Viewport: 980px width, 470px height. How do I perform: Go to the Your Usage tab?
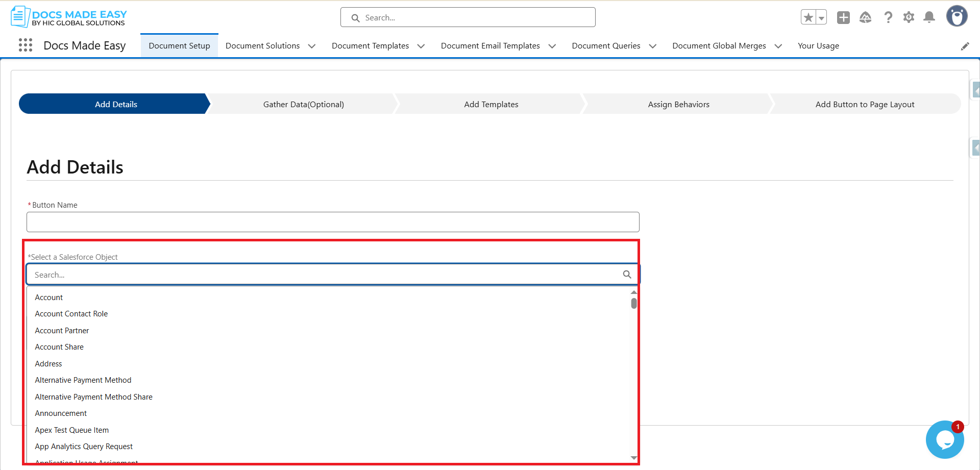point(818,45)
